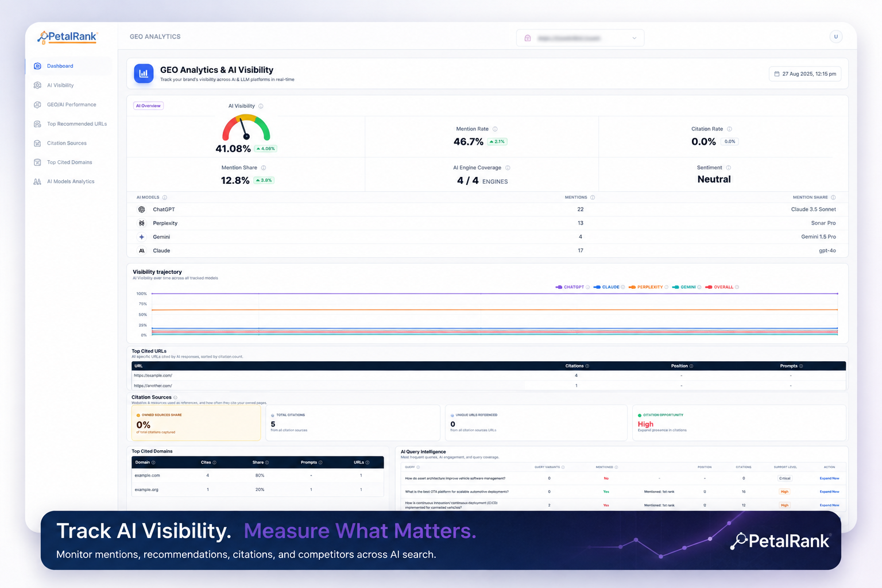This screenshot has height=588, width=882.
Task: Open the https://example.com/ URL link
Action: [x=153, y=376]
